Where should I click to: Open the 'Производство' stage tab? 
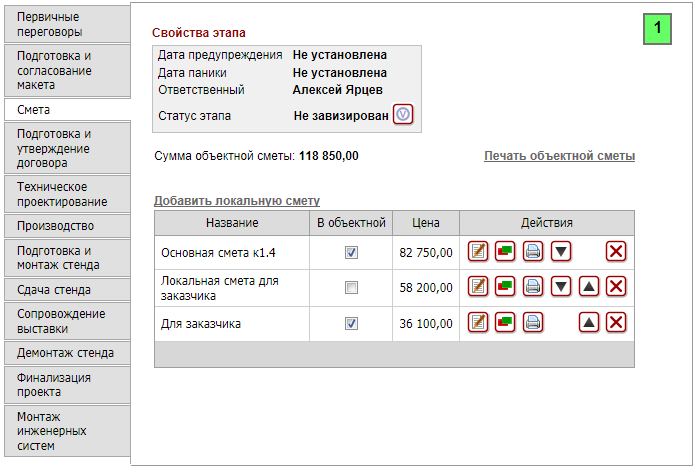(x=65, y=226)
